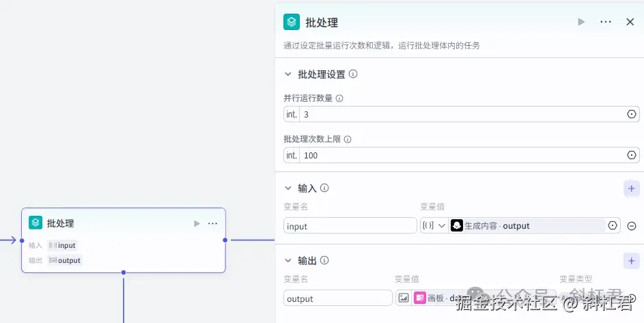Open the input variable type dropdown
Image resolution: width=644 pixels, height=323 pixels.
pyautogui.click(x=434, y=225)
